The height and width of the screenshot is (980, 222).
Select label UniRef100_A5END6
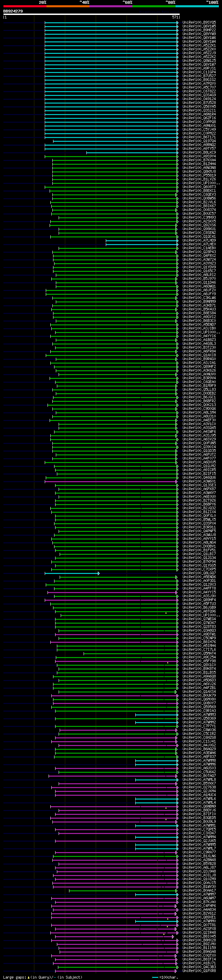[x=199, y=577]
